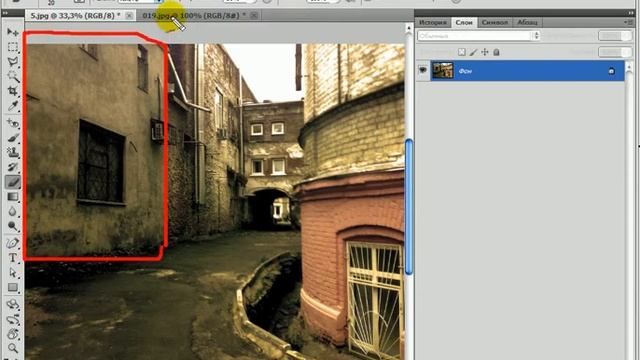This screenshot has width=640, height=360.
Task: Toggle lock image pixels brush icon
Action: pos(473,52)
